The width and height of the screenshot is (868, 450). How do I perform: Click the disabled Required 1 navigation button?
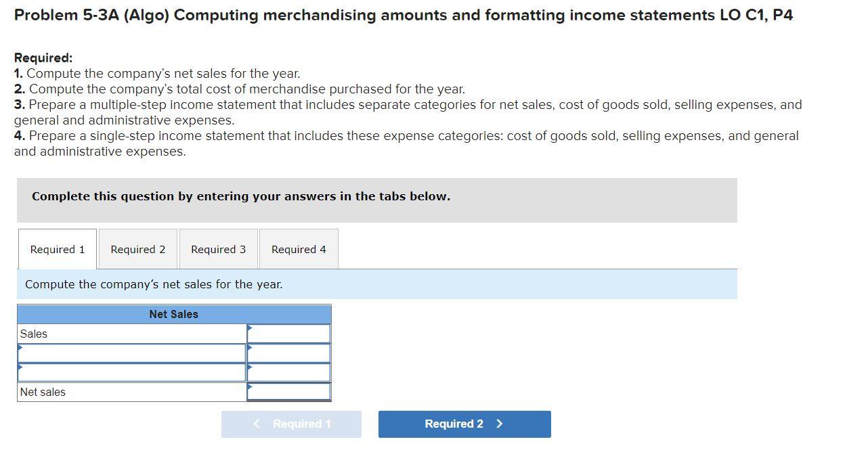pos(292,424)
